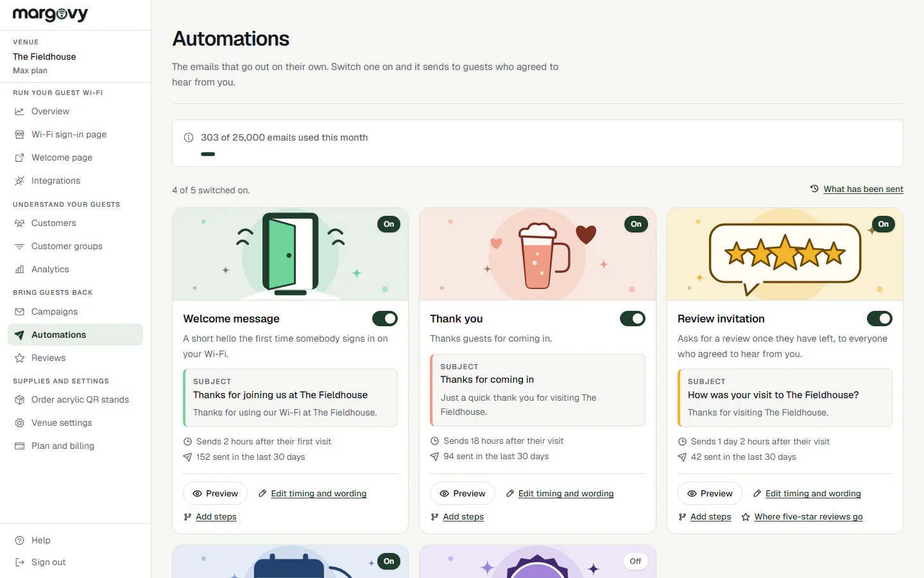Preview the Welcome message email
This screenshot has height=578, width=924.
[x=215, y=493]
